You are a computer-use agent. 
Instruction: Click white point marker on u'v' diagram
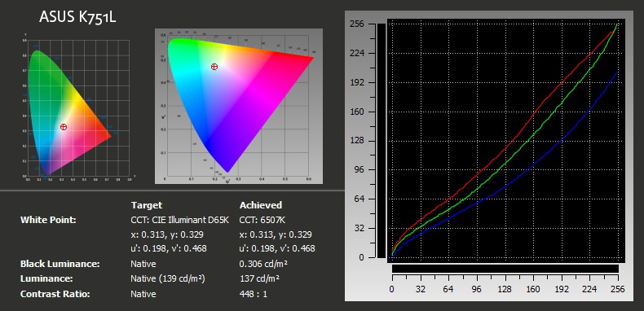coord(214,67)
